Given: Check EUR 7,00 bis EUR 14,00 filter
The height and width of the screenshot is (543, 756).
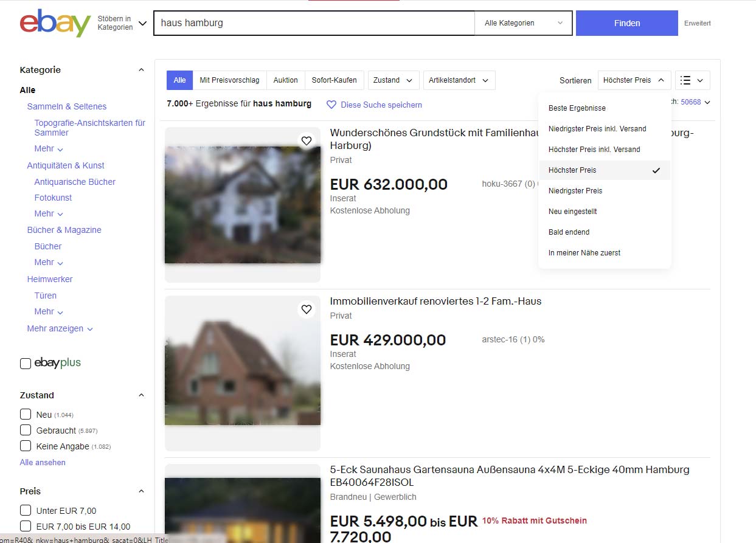Looking at the screenshot, I should (x=26, y=526).
